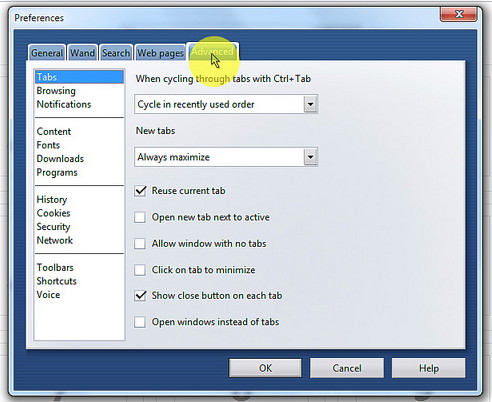Close the Preferences dialog window
This screenshot has width=492, height=402.
459,14
